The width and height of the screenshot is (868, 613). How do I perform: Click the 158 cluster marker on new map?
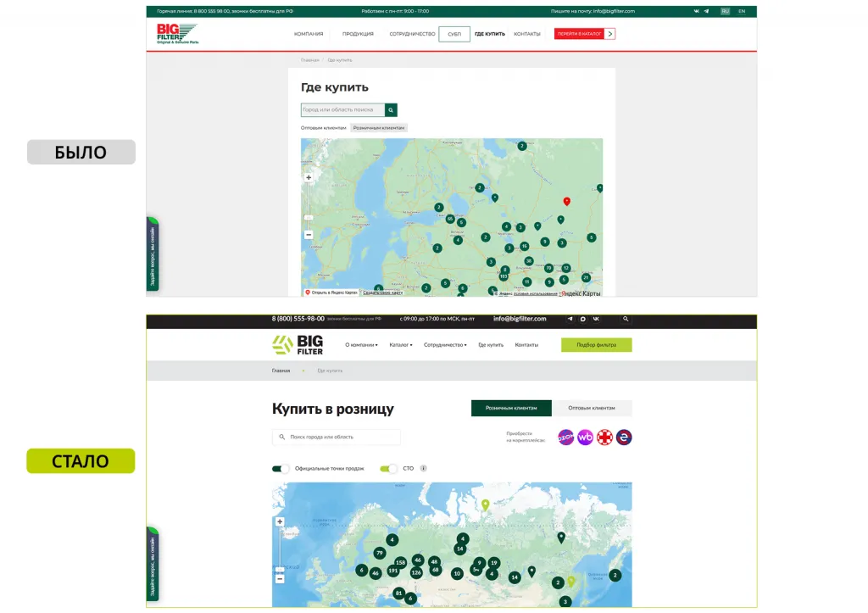click(x=400, y=562)
